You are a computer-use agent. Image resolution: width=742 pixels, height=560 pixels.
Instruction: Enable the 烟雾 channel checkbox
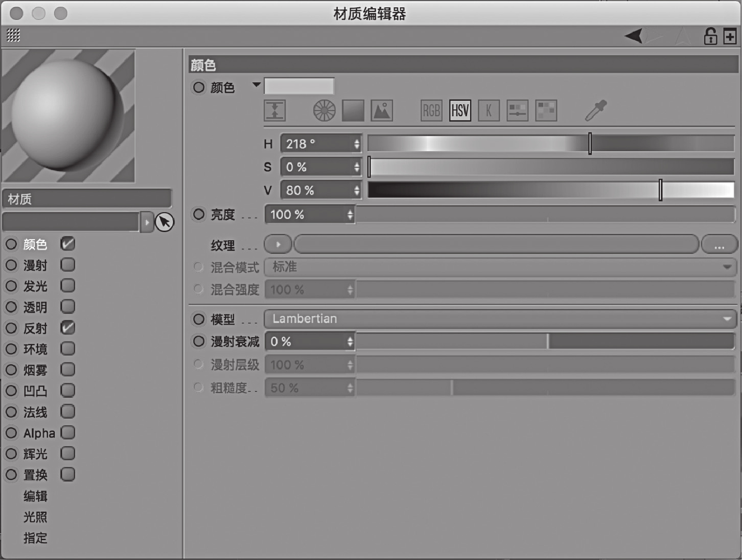[x=68, y=370]
